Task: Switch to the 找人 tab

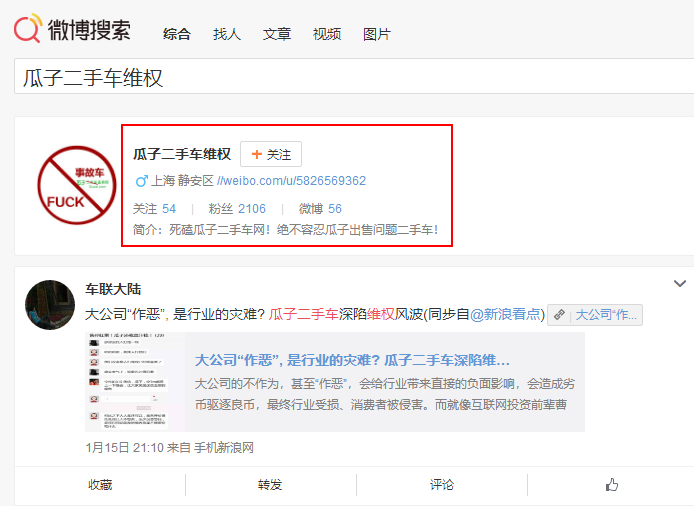Action: (227, 34)
